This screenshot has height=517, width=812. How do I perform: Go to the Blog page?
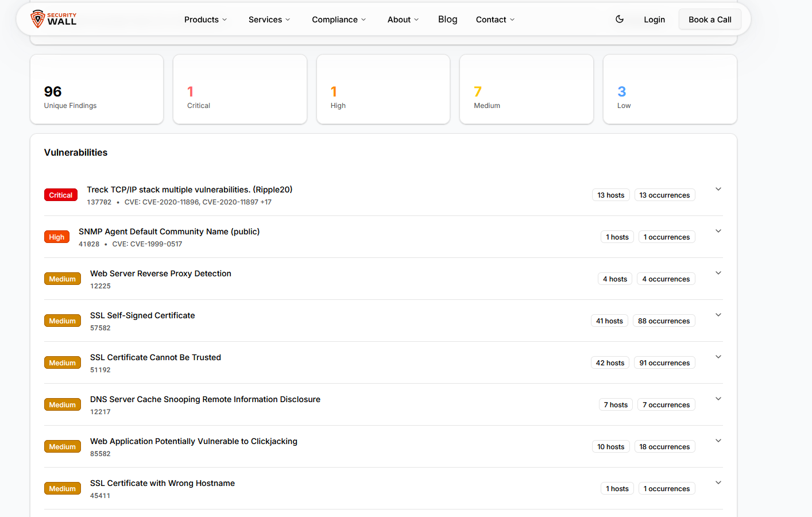pos(447,20)
